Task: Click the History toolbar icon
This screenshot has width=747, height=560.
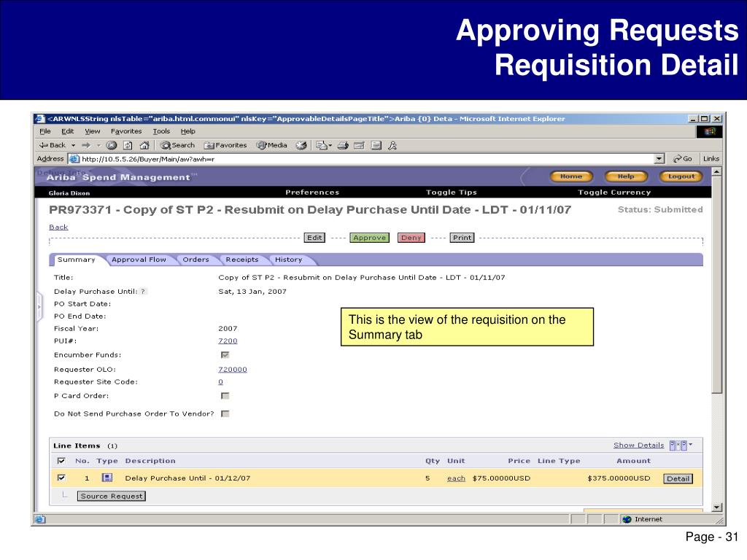Action: [x=301, y=145]
